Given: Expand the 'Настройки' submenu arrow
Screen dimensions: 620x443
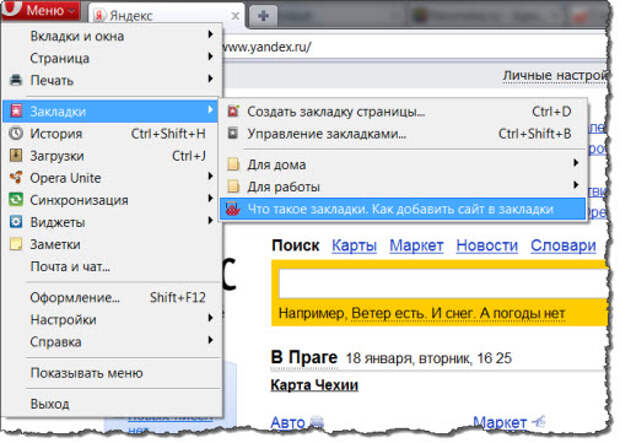Looking at the screenshot, I should 211,318.
